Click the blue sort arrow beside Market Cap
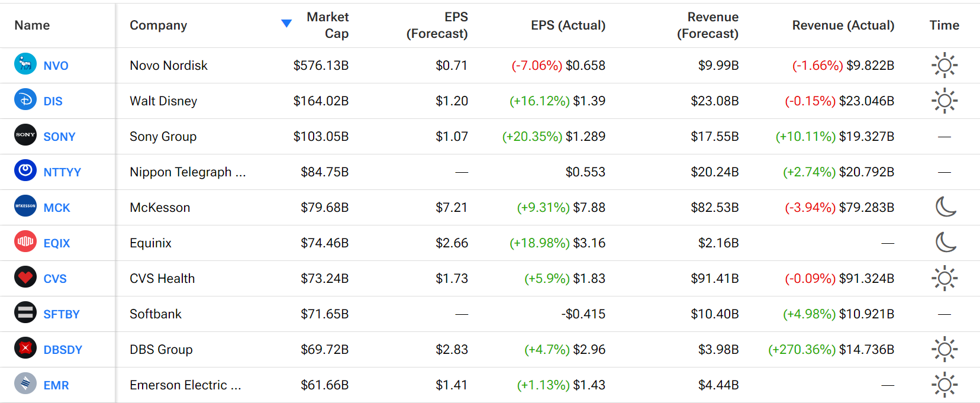 pyautogui.click(x=286, y=24)
